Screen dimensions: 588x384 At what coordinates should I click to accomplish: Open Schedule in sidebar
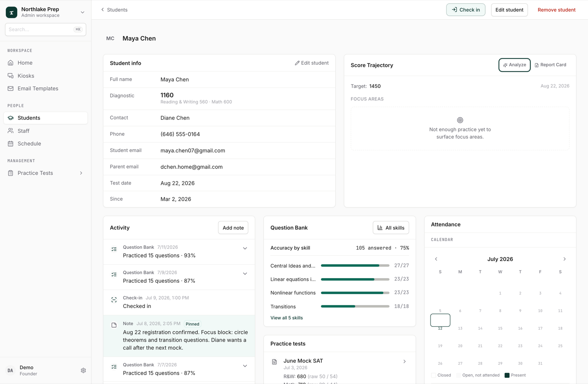[x=45, y=144]
